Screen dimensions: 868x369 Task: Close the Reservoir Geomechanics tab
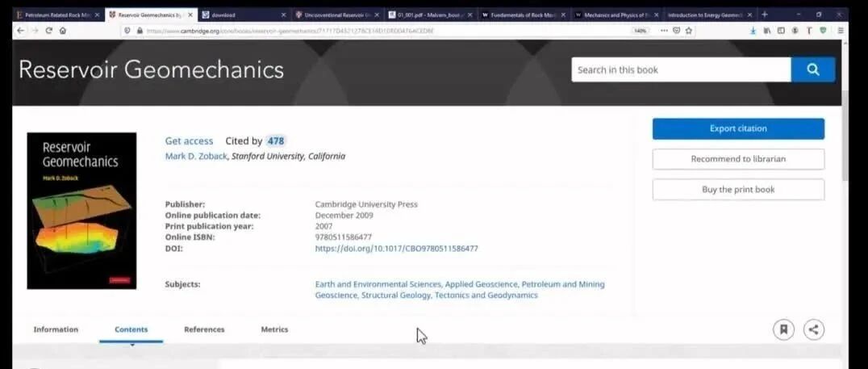pyautogui.click(x=190, y=15)
